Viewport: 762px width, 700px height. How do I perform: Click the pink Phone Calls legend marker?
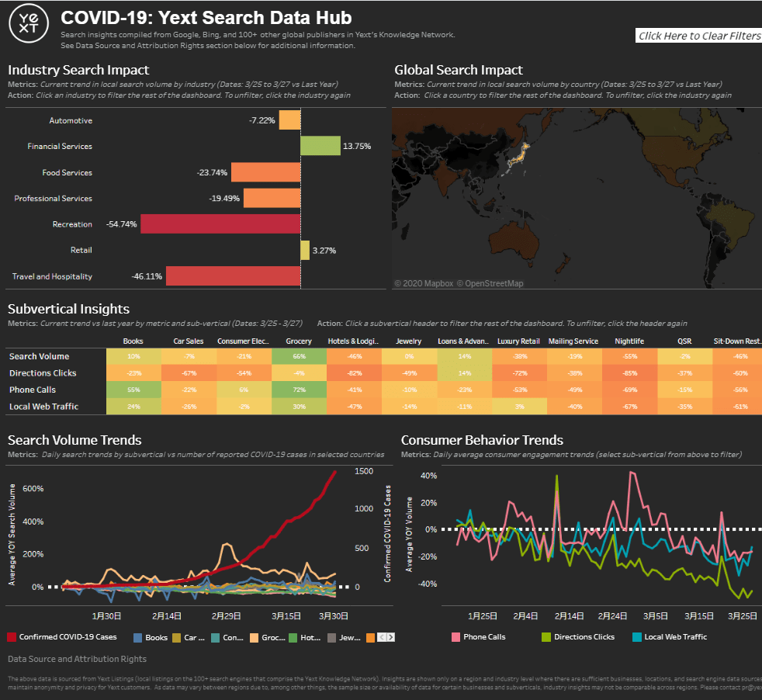(455, 637)
